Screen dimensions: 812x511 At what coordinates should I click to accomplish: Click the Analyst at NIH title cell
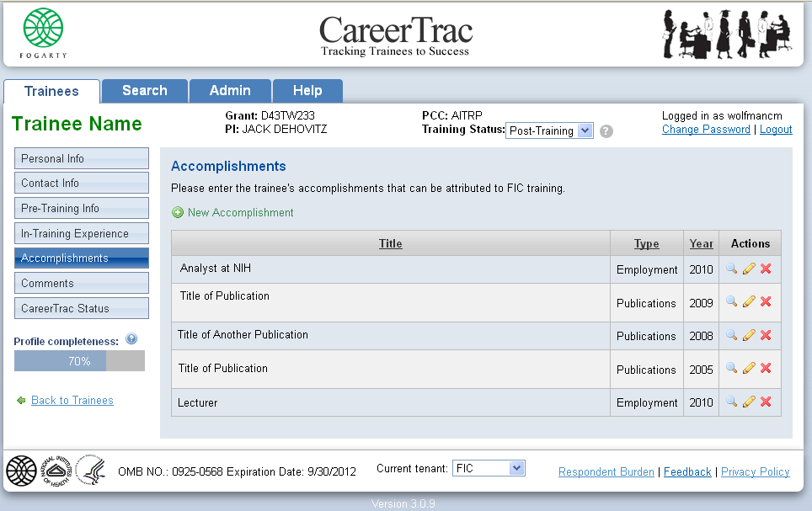coord(391,269)
